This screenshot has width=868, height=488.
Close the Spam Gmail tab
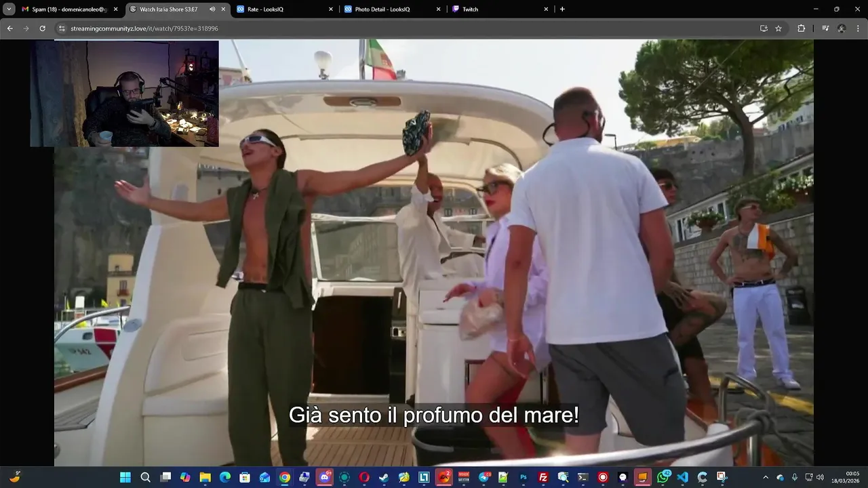(116, 9)
